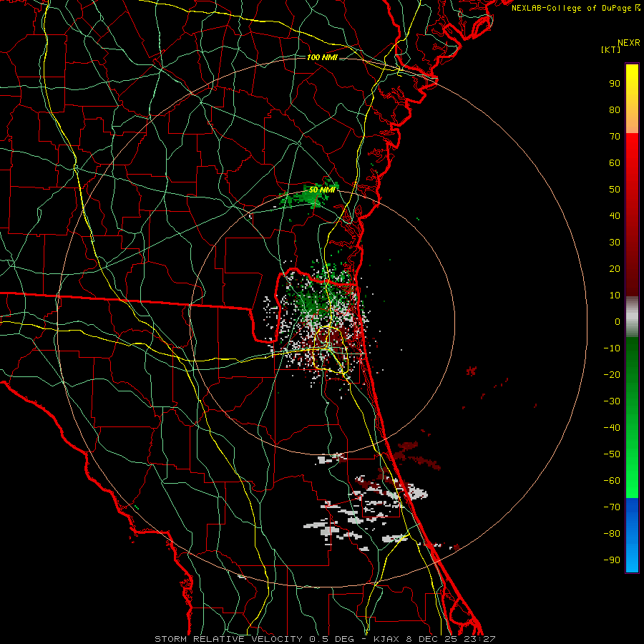644x644 pixels.
Task: Click the positive 40 scale label
Action: [x=615, y=215]
